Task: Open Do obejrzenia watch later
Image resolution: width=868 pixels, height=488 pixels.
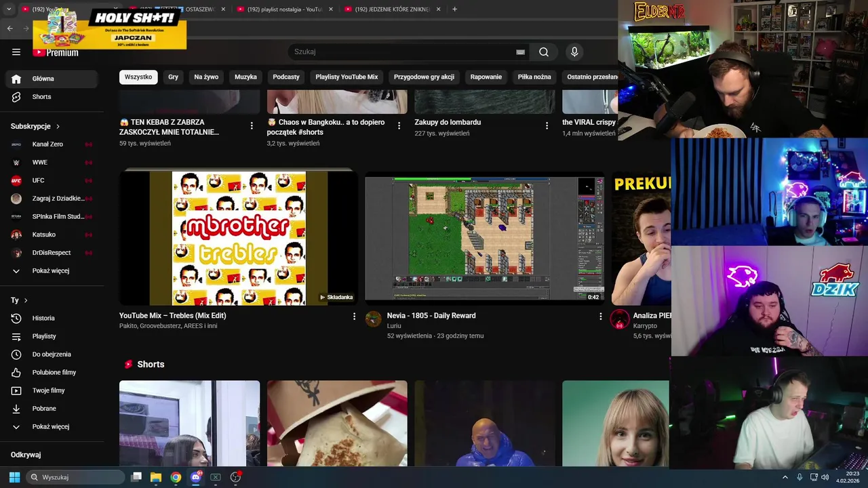Action: coord(52,354)
